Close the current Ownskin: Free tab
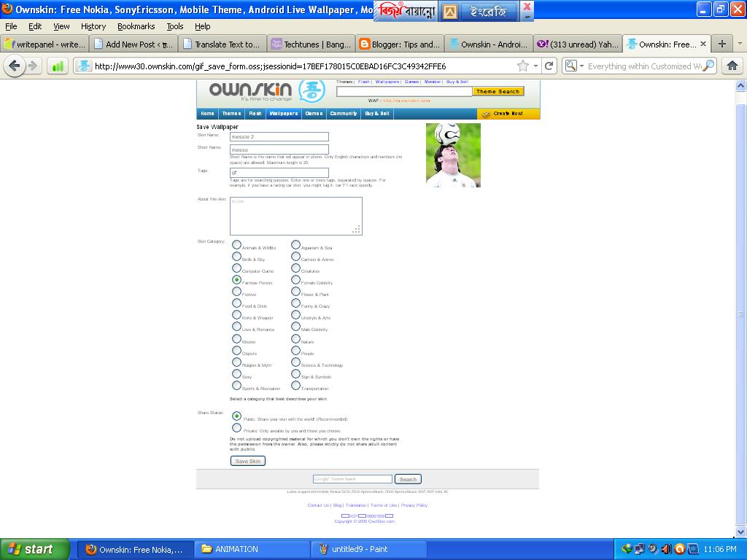Viewport: 747px width, 560px height. pos(703,44)
